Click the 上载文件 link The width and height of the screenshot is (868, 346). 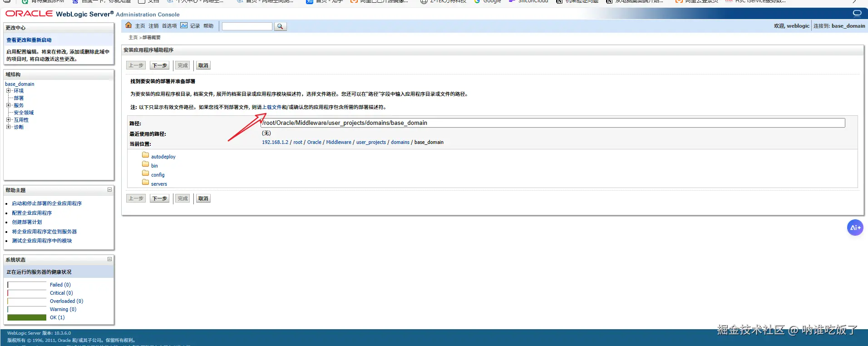(272, 107)
